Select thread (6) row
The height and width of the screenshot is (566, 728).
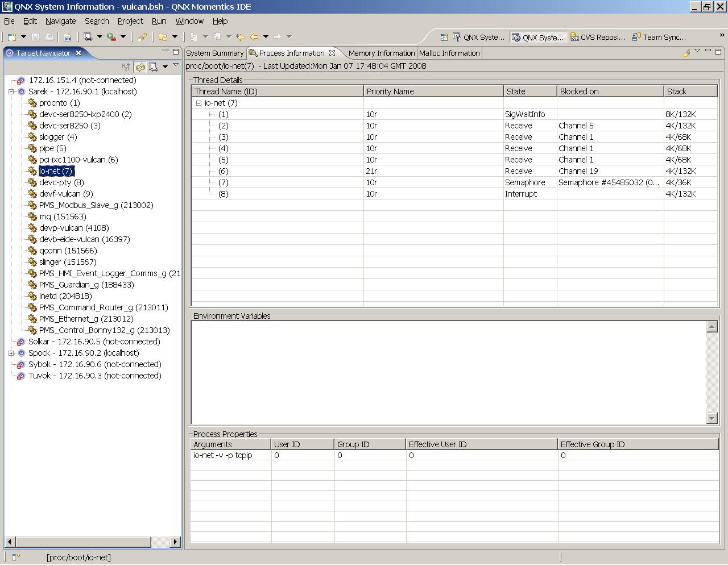coord(454,171)
